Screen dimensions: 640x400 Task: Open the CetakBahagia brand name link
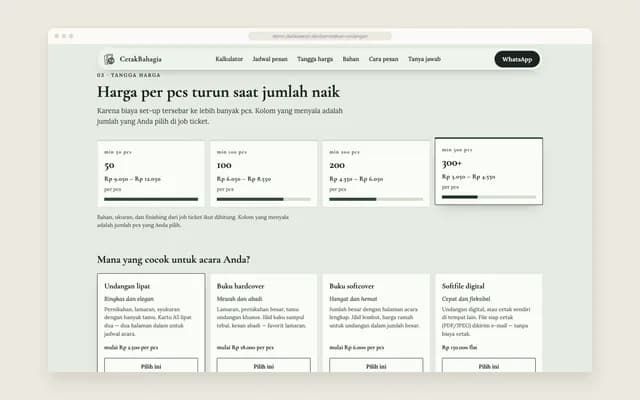pyautogui.click(x=140, y=59)
